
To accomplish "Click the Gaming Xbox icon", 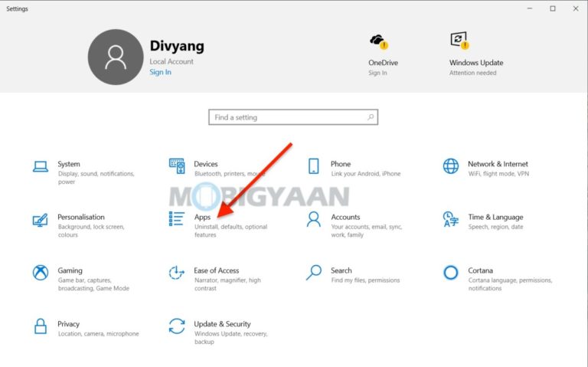I will [x=41, y=273].
